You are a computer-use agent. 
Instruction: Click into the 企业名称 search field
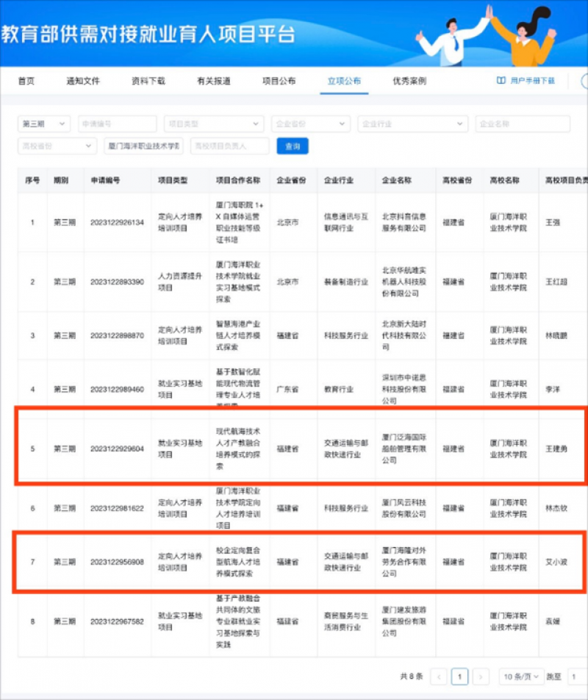coord(522,124)
